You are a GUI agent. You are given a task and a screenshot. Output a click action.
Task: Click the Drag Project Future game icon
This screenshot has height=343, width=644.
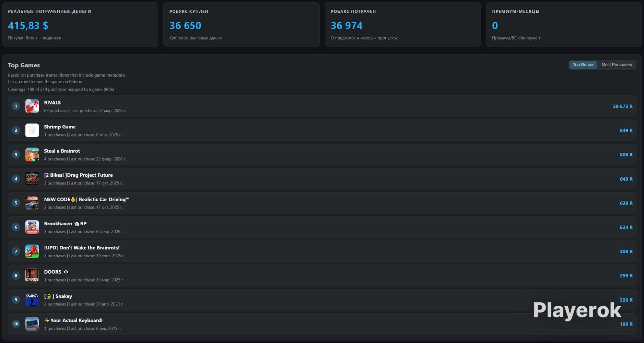click(32, 179)
